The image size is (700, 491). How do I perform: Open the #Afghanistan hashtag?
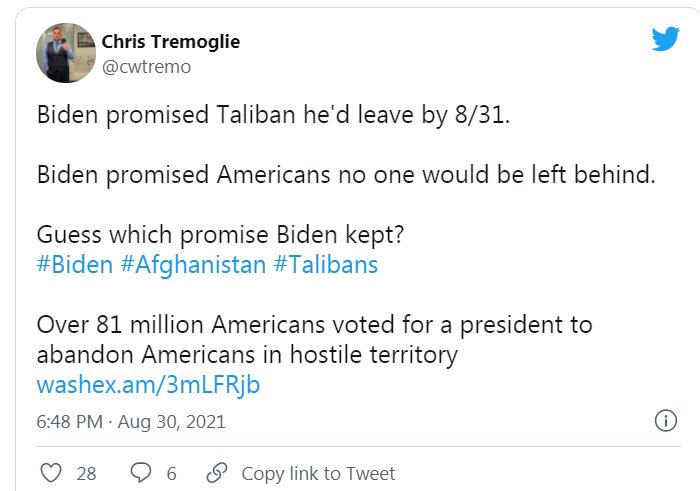click(193, 264)
